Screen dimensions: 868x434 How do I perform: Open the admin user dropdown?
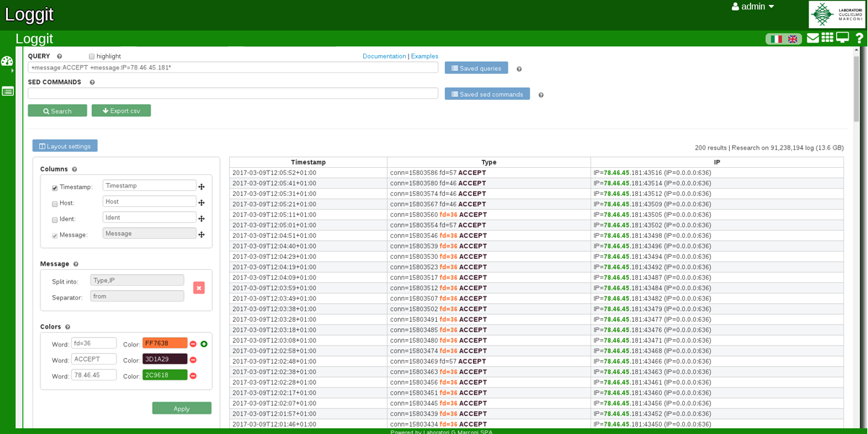click(x=753, y=7)
